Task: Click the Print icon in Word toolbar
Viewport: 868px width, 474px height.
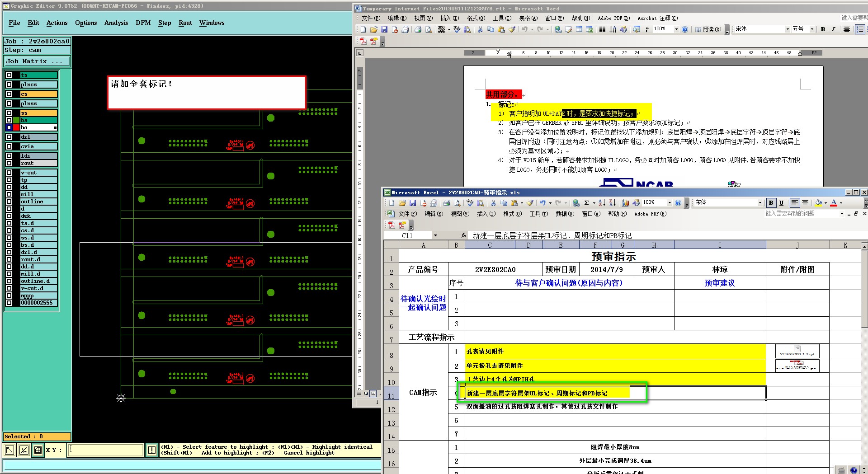Action: (x=418, y=29)
